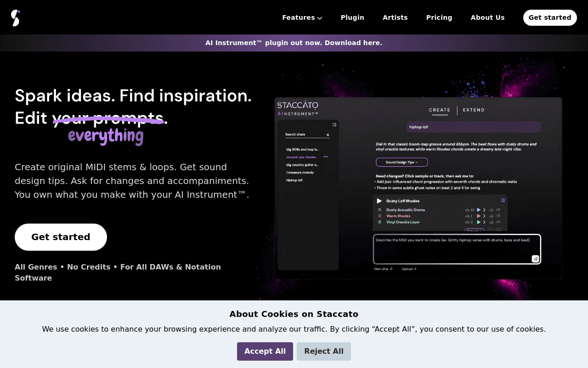The width and height of the screenshot is (588, 368).
Task: Open the Dusty Lofi Rhodes hamburger menu
Action: pos(503,201)
